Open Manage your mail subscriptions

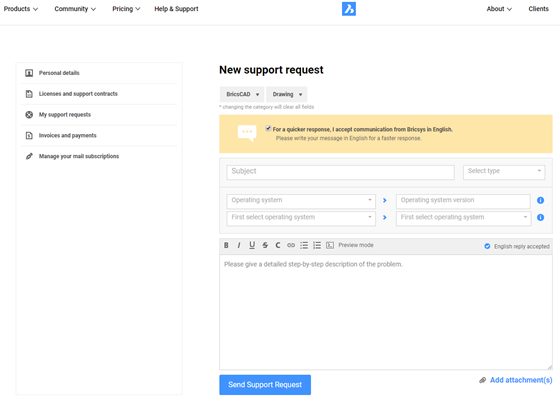tap(79, 156)
